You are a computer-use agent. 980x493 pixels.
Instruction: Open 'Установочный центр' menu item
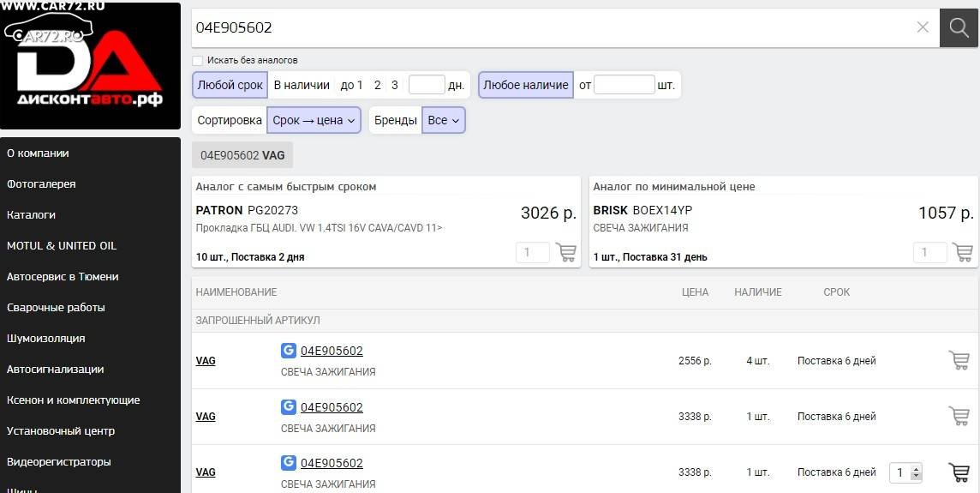point(61,430)
